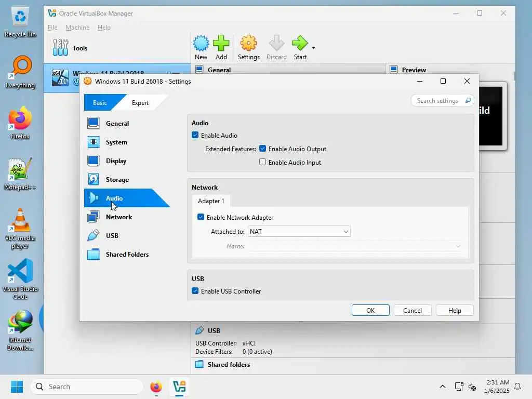Open the Machine menu in VirtualBox Manager
Screen dimensions: 532x399
[77, 28]
